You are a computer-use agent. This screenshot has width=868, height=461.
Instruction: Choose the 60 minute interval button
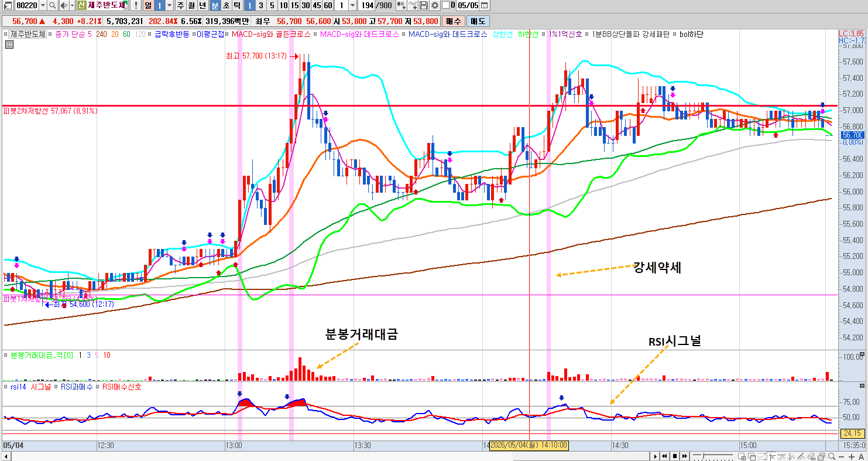tap(328, 5)
